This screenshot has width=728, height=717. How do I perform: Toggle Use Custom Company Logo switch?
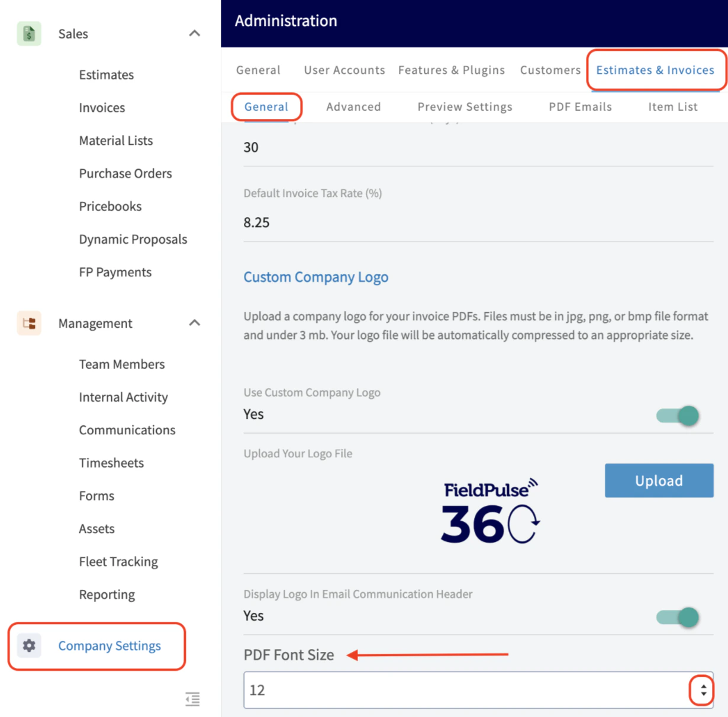click(x=678, y=415)
